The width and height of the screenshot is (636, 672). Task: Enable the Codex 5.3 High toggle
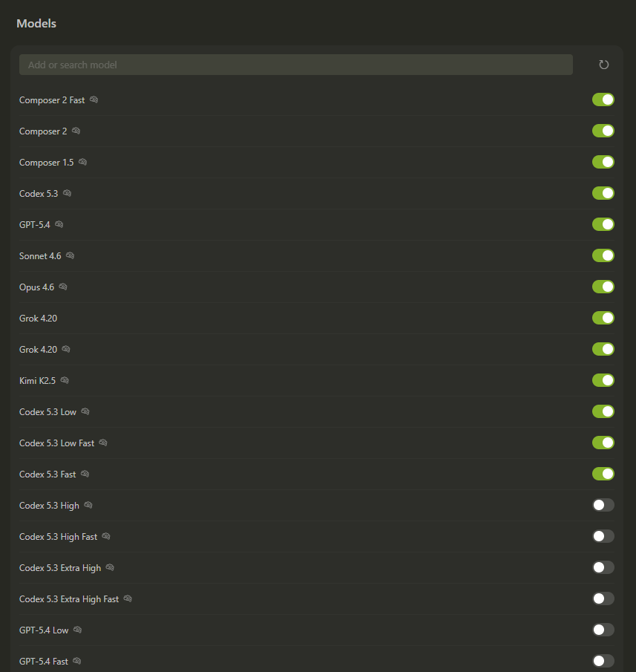tap(603, 505)
